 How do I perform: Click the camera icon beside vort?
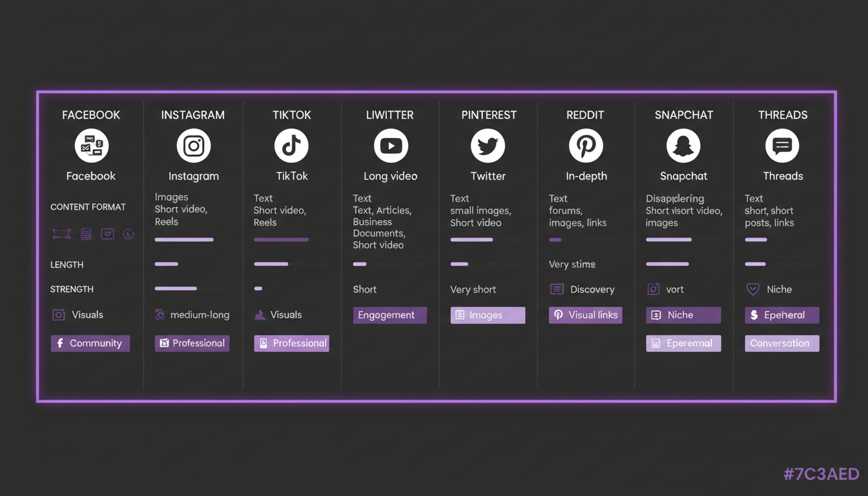(654, 289)
